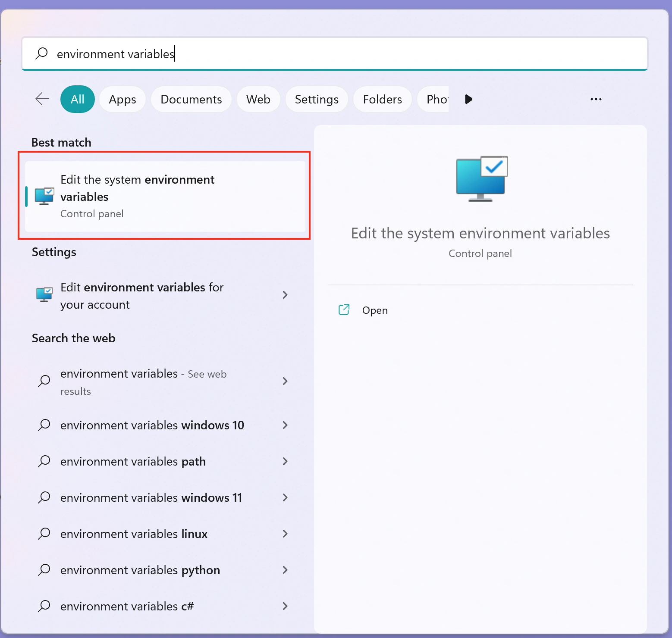Click the play arrow after the Photos tab
Screen dimensions: 672x638
(x=468, y=99)
